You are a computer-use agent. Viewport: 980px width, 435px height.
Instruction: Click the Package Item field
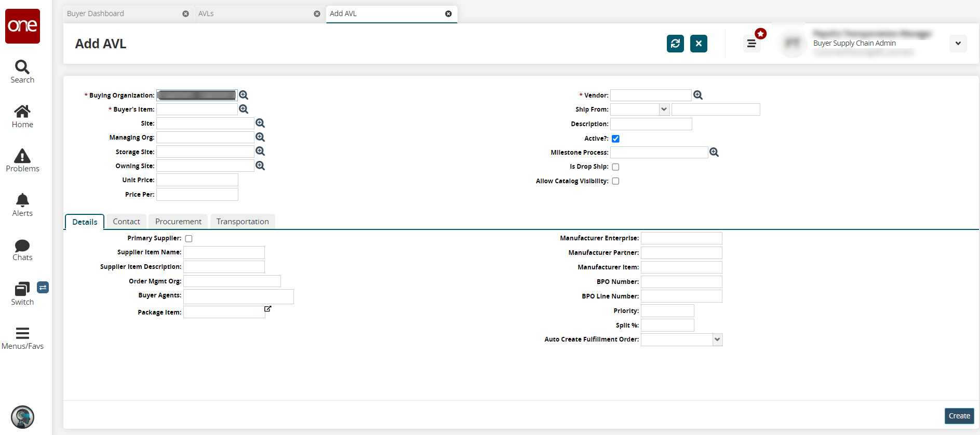tap(224, 312)
